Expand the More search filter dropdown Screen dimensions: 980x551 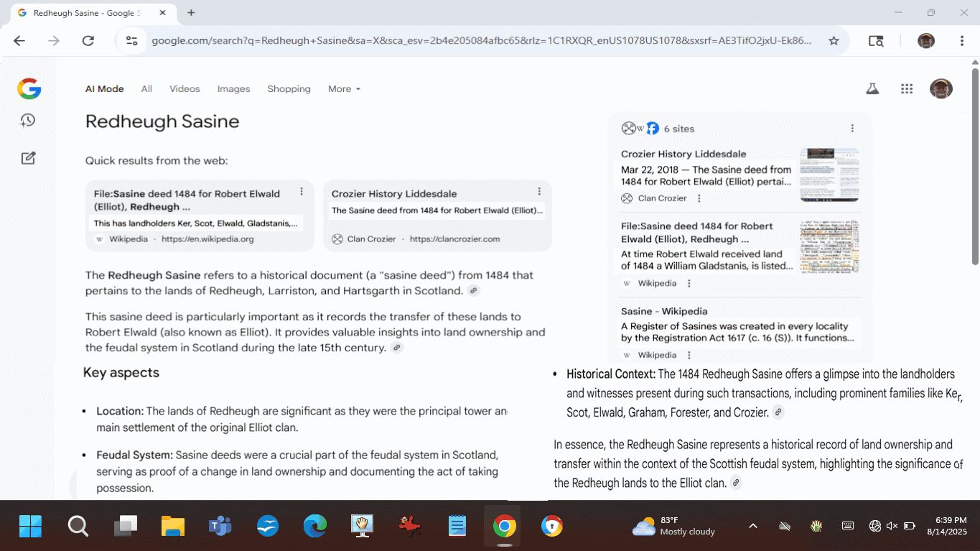344,89
